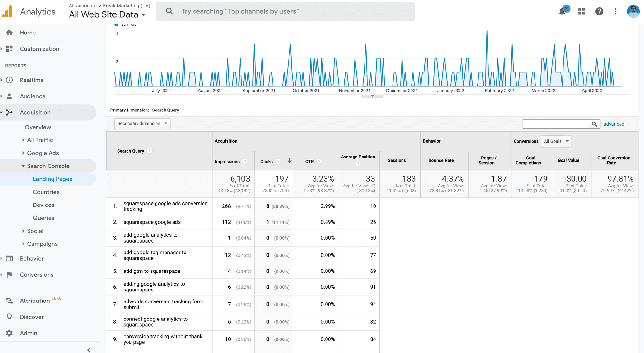The width and height of the screenshot is (644, 353).
Task: Click the Home house icon
Action: (x=9, y=33)
